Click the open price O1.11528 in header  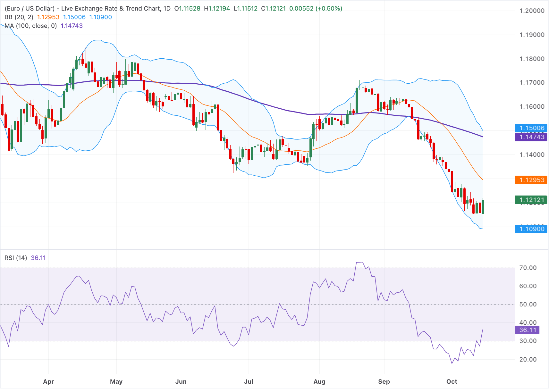click(x=187, y=8)
